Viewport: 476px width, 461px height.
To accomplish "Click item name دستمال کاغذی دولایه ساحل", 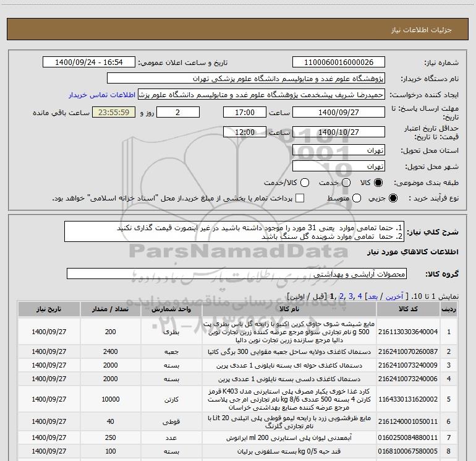I will click(289, 351).
